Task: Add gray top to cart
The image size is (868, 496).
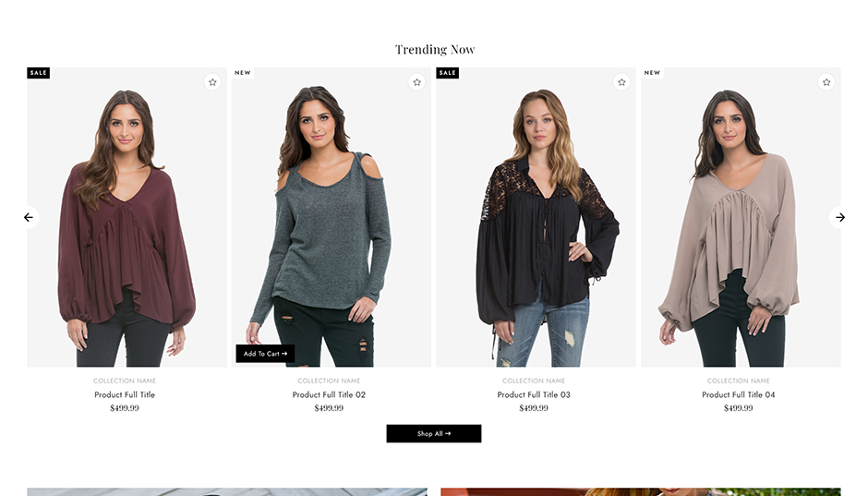Action: [x=265, y=354]
